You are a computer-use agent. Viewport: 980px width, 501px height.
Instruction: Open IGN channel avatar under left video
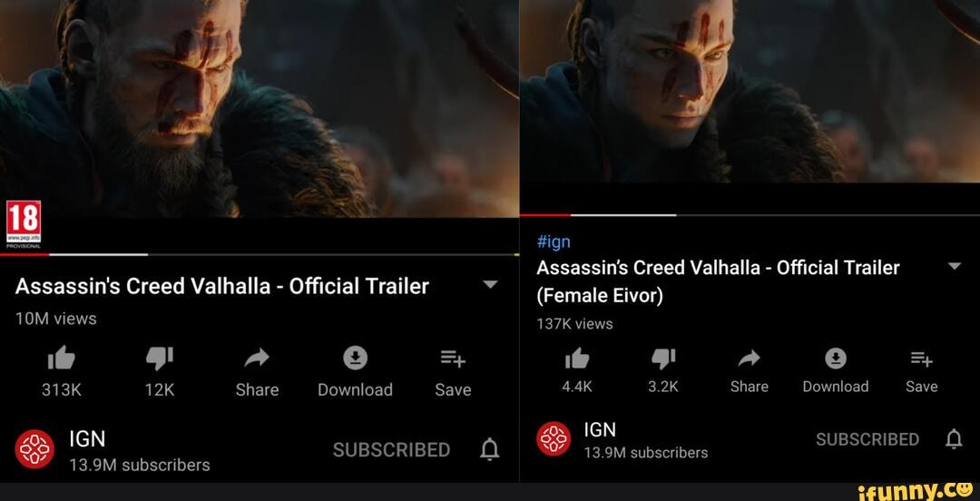click(34, 449)
